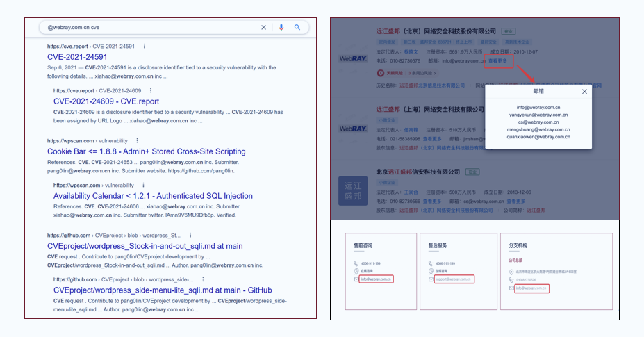Image resolution: width=644 pixels, height=337 pixels.
Task: Click 查看更多 after cs@webray.com.cn in the third company row
Action: pos(516,202)
